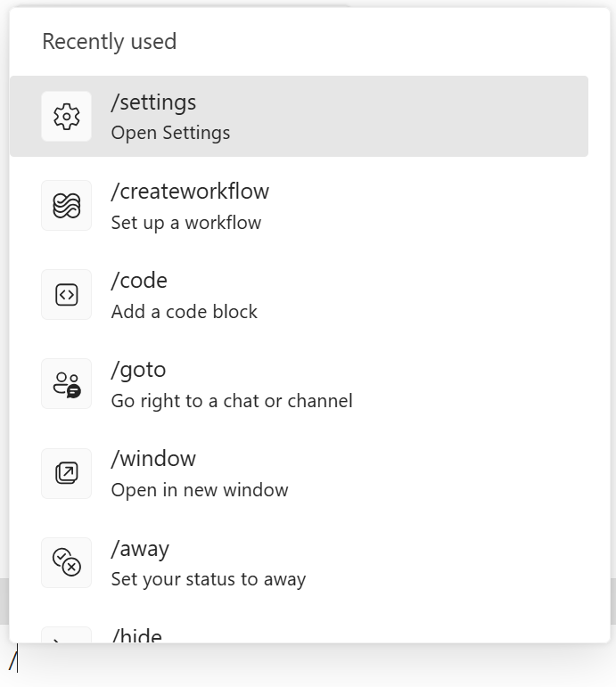616x687 pixels.
Task: Select the /hide command at list bottom
Action: click(x=136, y=634)
